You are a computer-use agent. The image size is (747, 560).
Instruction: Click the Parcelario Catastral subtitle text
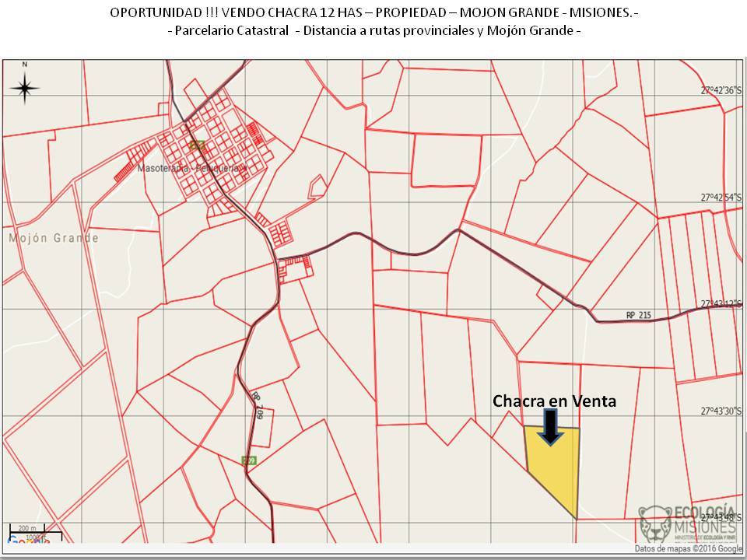pos(374,31)
